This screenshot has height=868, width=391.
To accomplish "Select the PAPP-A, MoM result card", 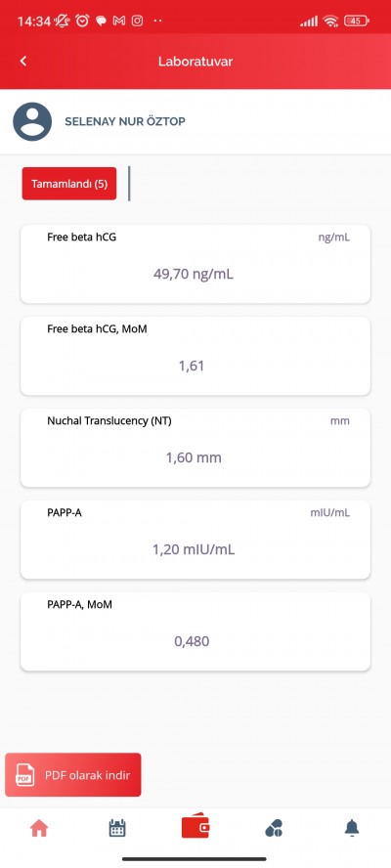I will 195,631.
